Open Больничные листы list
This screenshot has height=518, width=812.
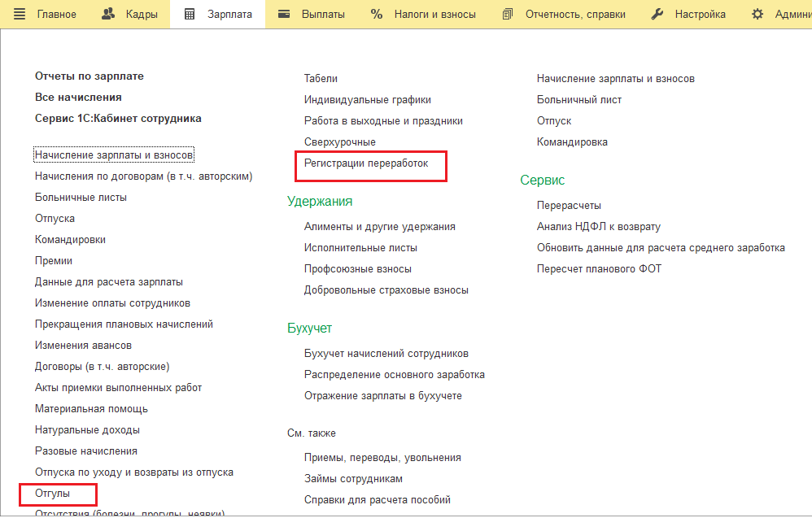pyautogui.click(x=81, y=197)
